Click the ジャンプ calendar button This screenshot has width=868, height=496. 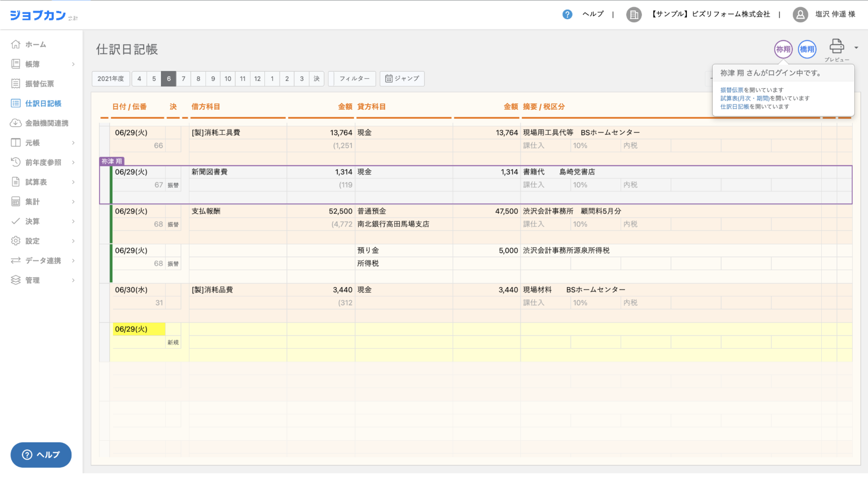(x=402, y=79)
